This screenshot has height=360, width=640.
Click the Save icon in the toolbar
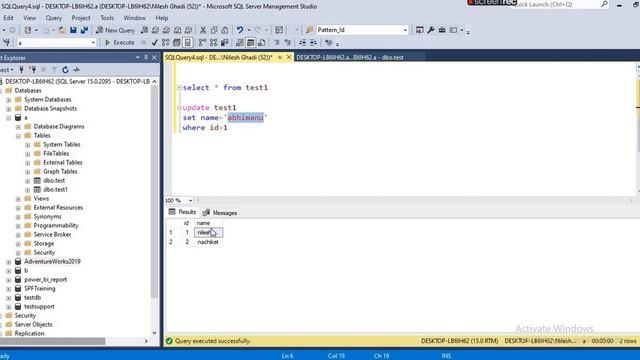(73, 30)
